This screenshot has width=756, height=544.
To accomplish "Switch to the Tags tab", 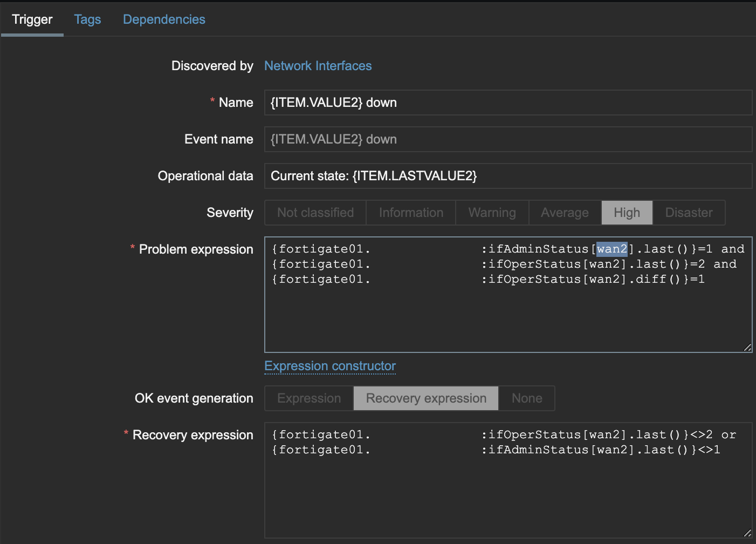I will click(87, 19).
